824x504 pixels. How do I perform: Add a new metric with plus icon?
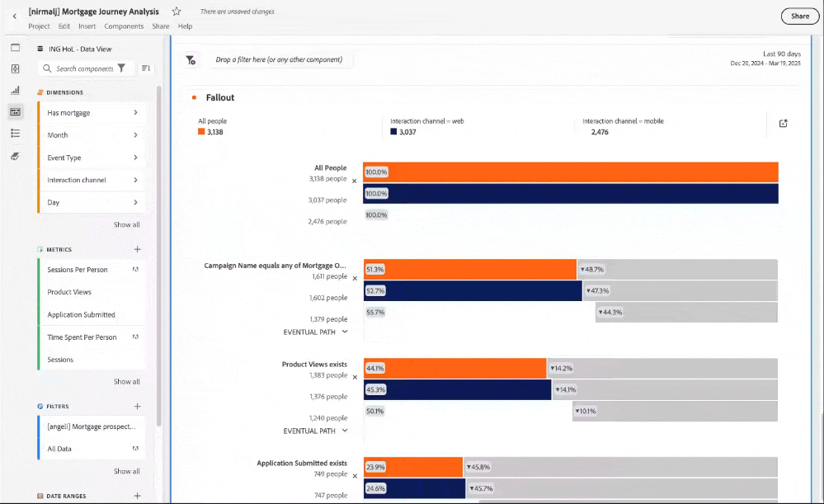click(x=137, y=249)
